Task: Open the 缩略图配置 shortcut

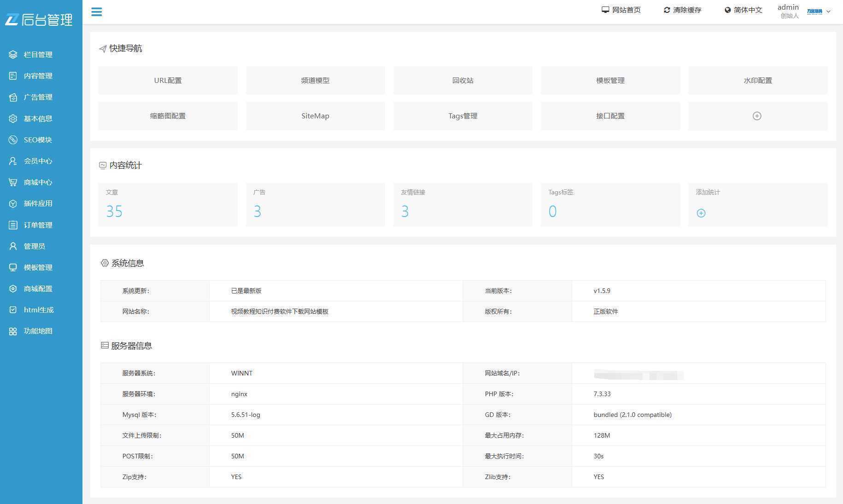Action: pyautogui.click(x=168, y=116)
